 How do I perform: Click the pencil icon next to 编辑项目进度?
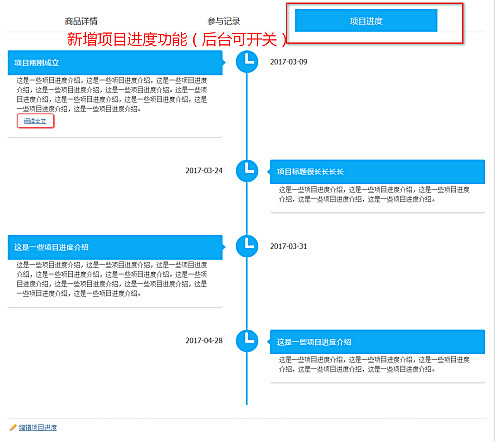click(13, 427)
